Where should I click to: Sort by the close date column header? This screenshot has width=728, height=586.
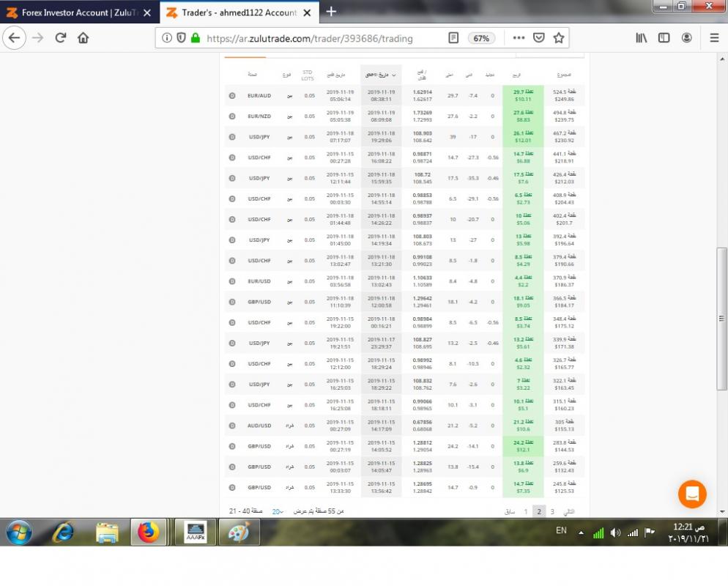381,75
